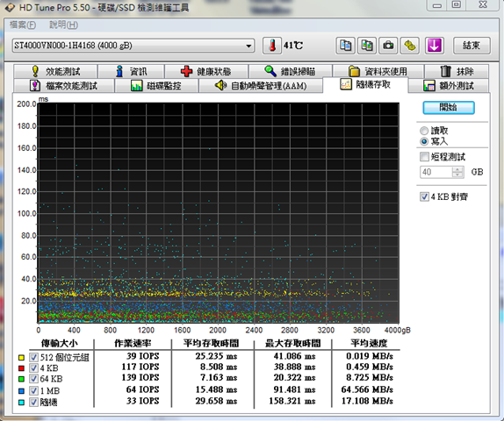The image size is (504, 421).
Task: Open the 檔案 file menu
Action: (x=23, y=25)
